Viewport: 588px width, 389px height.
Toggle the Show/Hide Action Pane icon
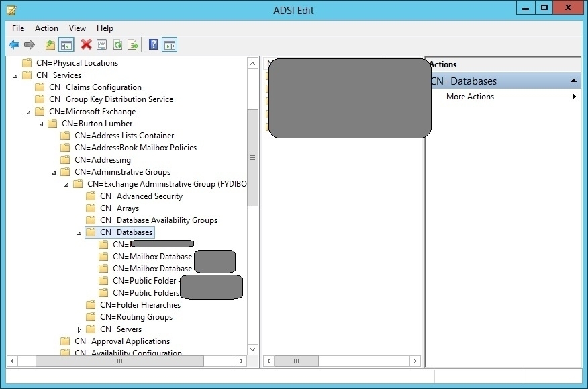tap(169, 44)
